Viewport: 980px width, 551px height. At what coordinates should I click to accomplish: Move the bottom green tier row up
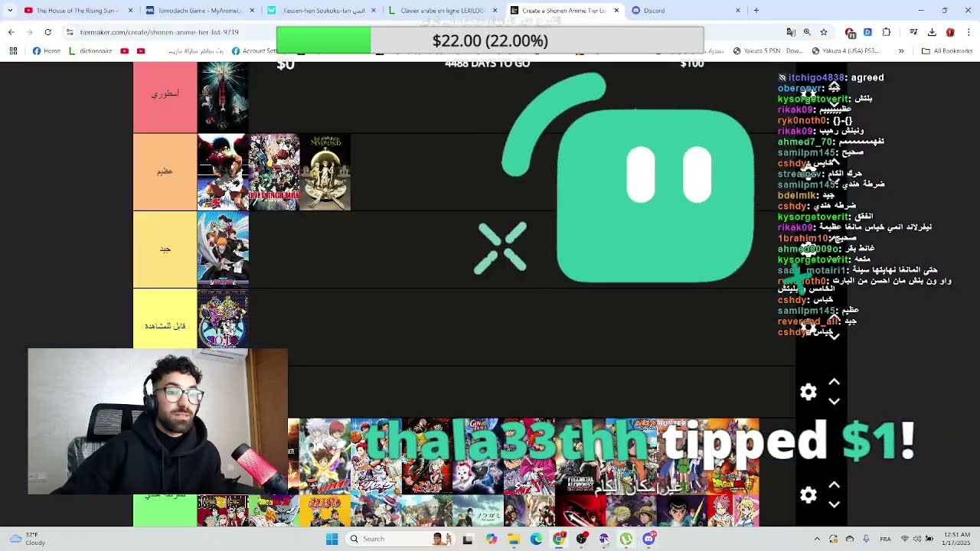[835, 485]
